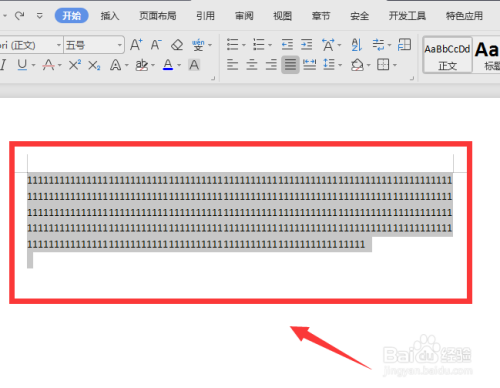Align text right
Viewport: 500px width, 388px height.
[x=271, y=65]
